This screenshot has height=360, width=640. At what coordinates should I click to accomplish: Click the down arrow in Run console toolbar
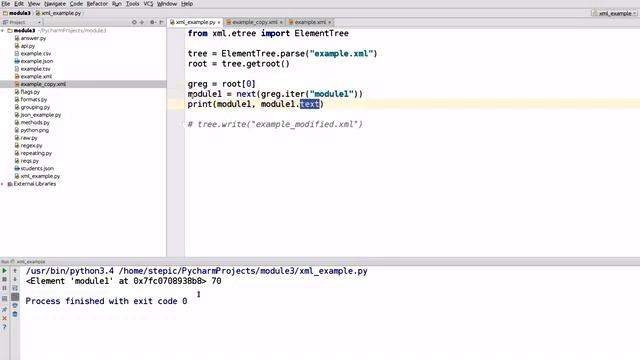click(x=15, y=279)
